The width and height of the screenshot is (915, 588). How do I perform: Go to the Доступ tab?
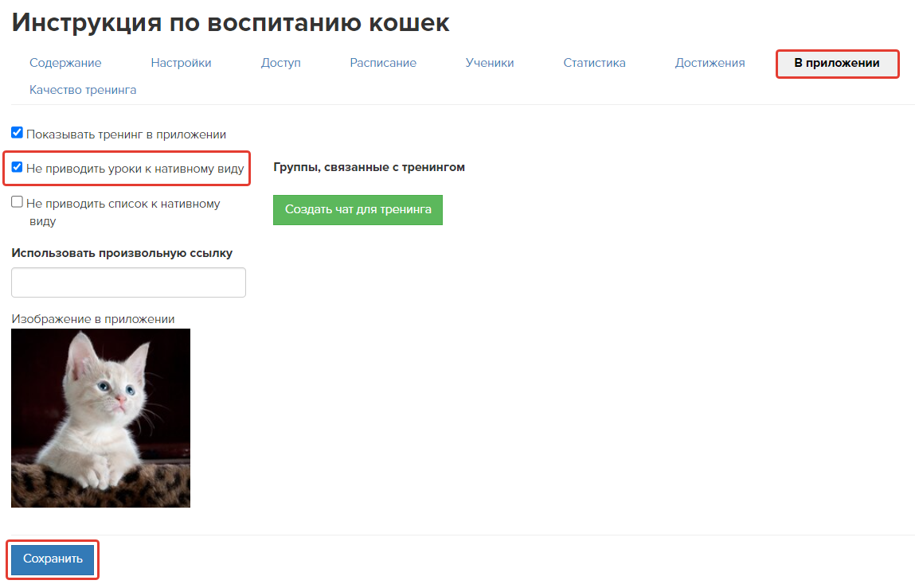pyautogui.click(x=280, y=63)
